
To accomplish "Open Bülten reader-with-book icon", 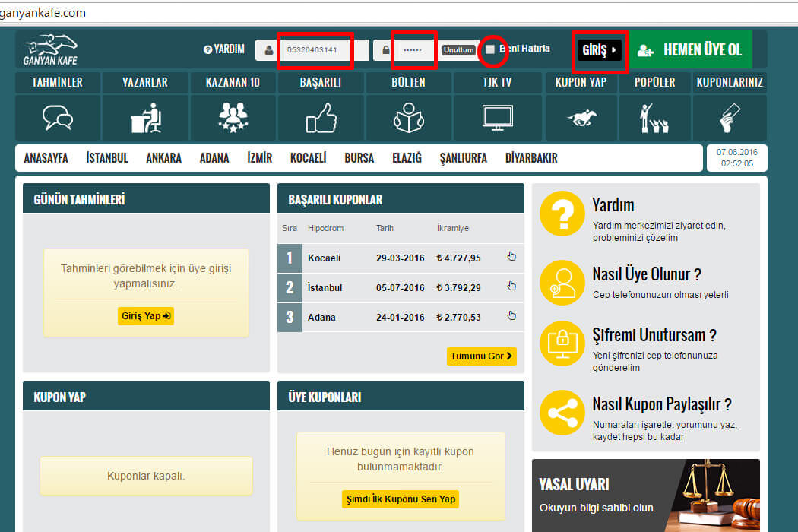I will click(x=409, y=118).
